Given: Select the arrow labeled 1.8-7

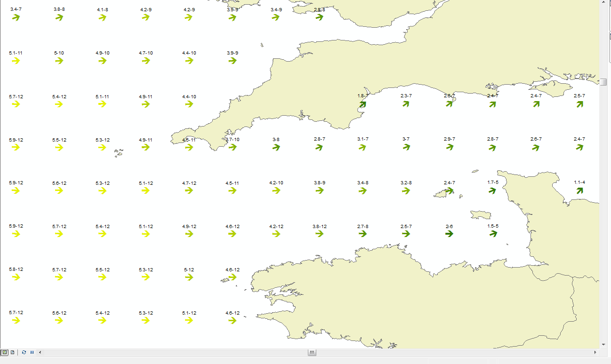Looking at the screenshot, I should (362, 104).
